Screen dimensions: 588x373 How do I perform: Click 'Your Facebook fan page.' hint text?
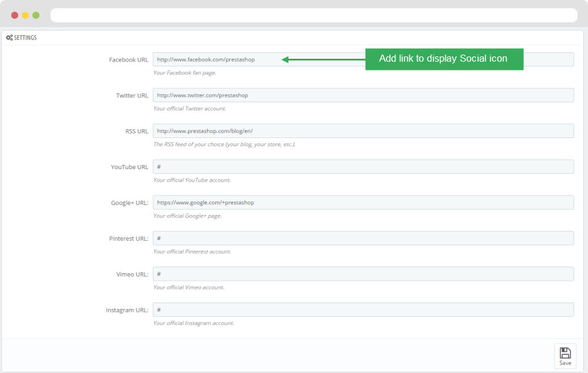click(185, 73)
